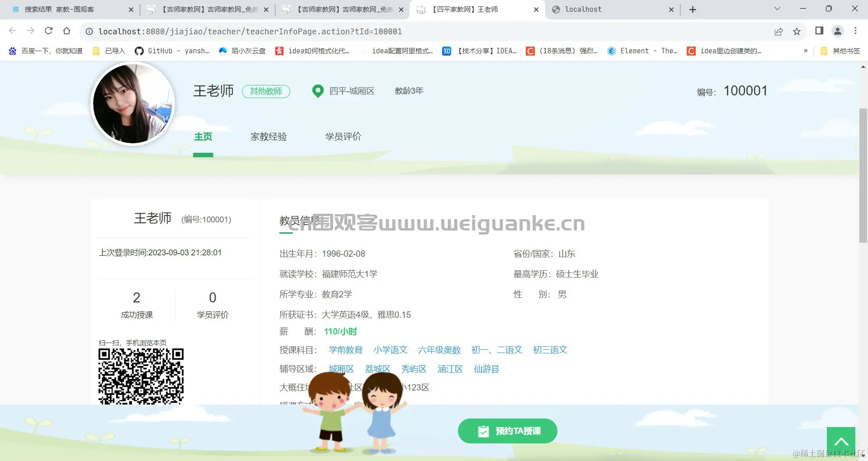The image size is (868, 461).
Task: Open the 初一、二语文 subject link
Action: pos(497,350)
